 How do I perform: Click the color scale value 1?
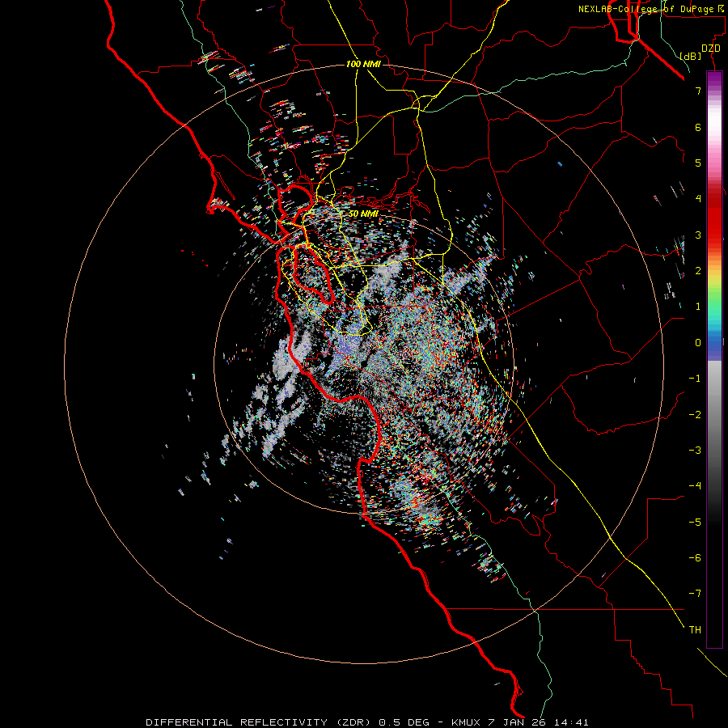(x=698, y=307)
